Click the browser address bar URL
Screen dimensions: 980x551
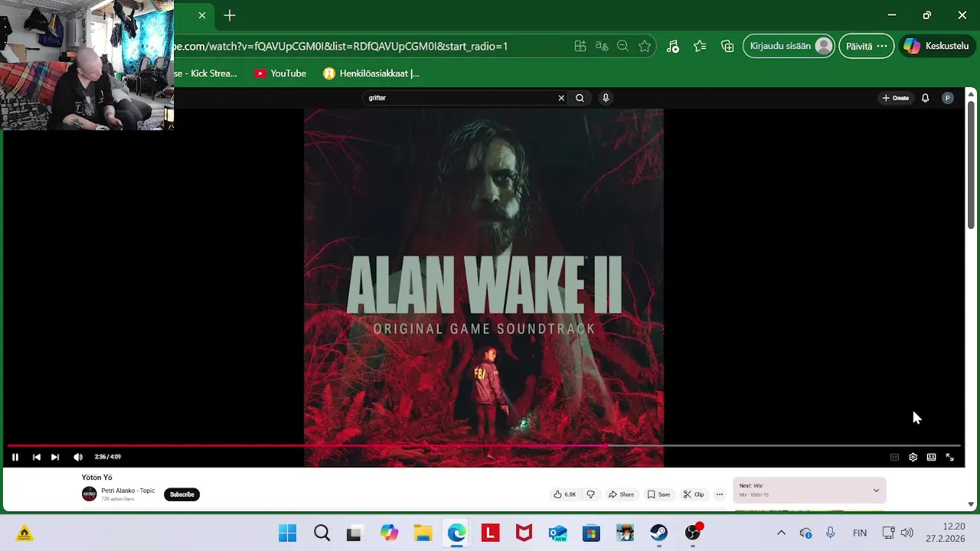(341, 46)
